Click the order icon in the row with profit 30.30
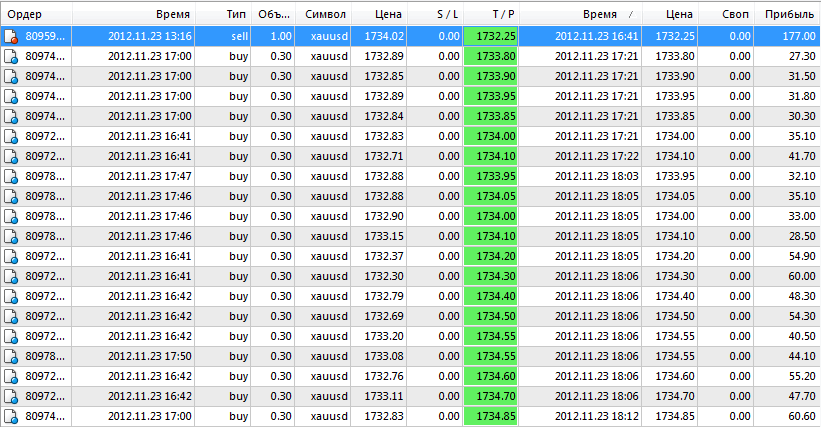 click(x=11, y=116)
